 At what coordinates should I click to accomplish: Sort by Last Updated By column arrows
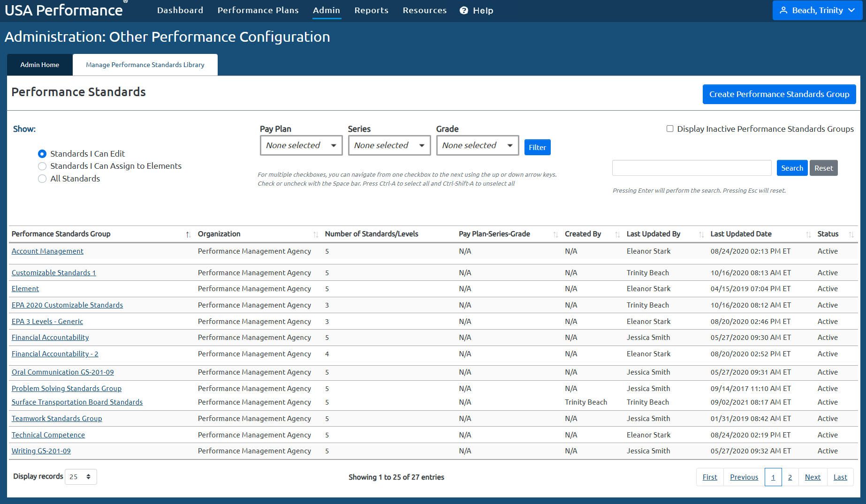[x=701, y=234]
